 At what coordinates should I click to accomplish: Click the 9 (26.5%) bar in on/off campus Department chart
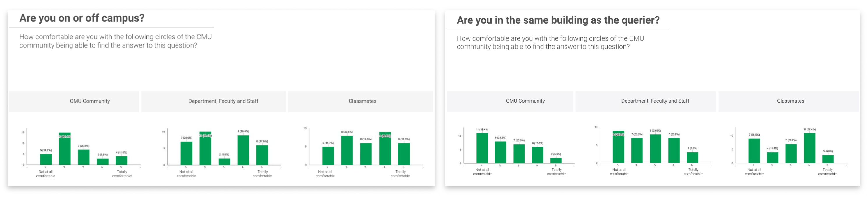(x=243, y=150)
